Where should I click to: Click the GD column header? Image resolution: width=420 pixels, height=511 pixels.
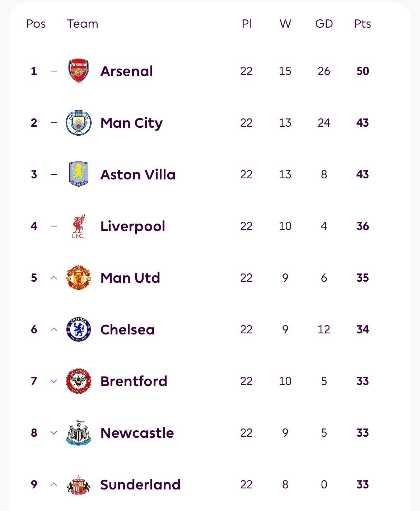tap(324, 24)
